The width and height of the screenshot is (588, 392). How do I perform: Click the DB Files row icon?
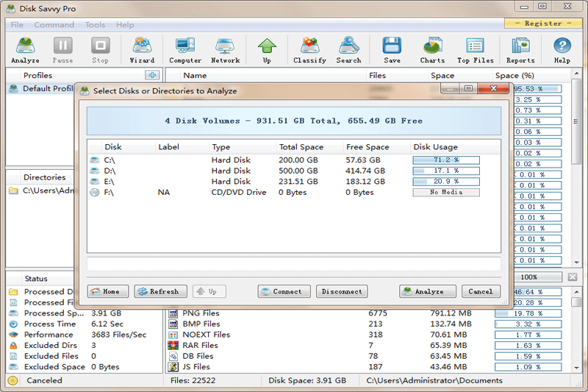point(173,356)
